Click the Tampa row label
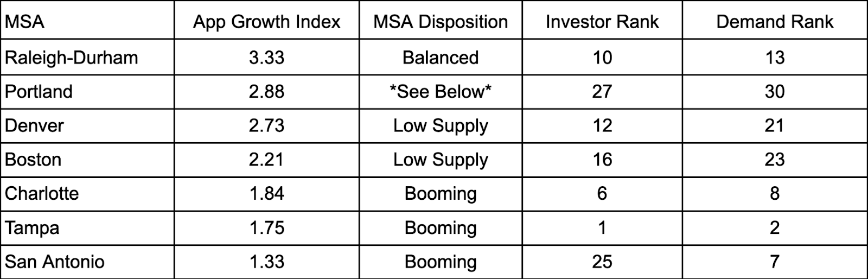Image resolution: width=868 pixels, height=279 pixels. point(32,227)
